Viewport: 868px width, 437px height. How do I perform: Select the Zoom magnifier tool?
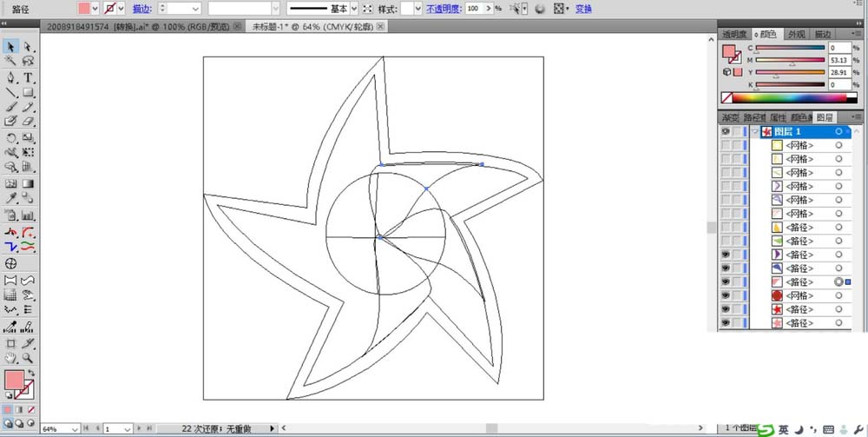click(x=29, y=357)
